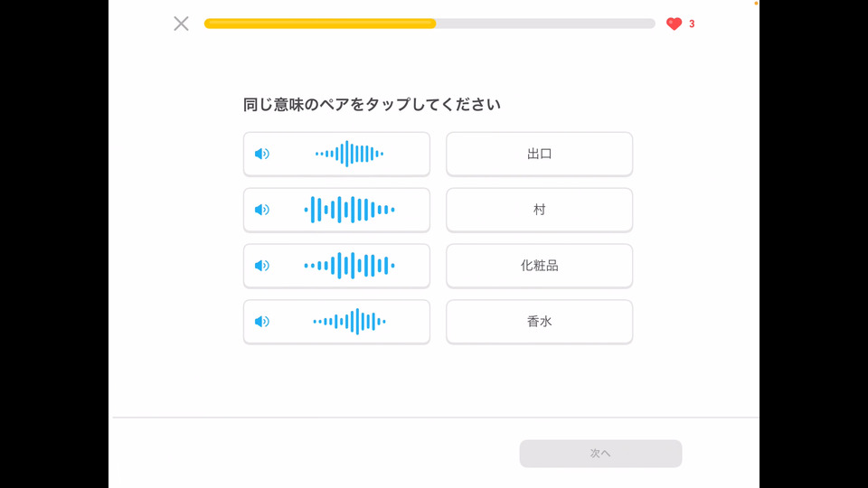868x488 pixels.
Task: Play the first audio clip speaker icon
Action: click(x=262, y=154)
